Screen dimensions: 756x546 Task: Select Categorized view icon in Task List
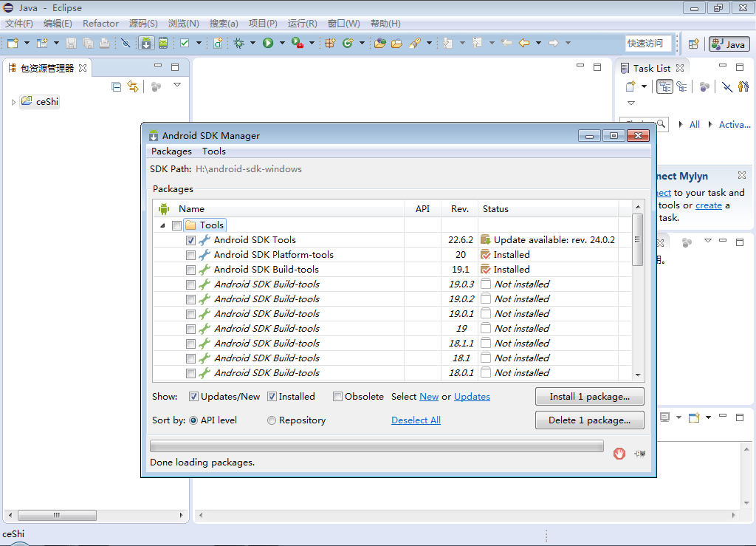click(665, 87)
